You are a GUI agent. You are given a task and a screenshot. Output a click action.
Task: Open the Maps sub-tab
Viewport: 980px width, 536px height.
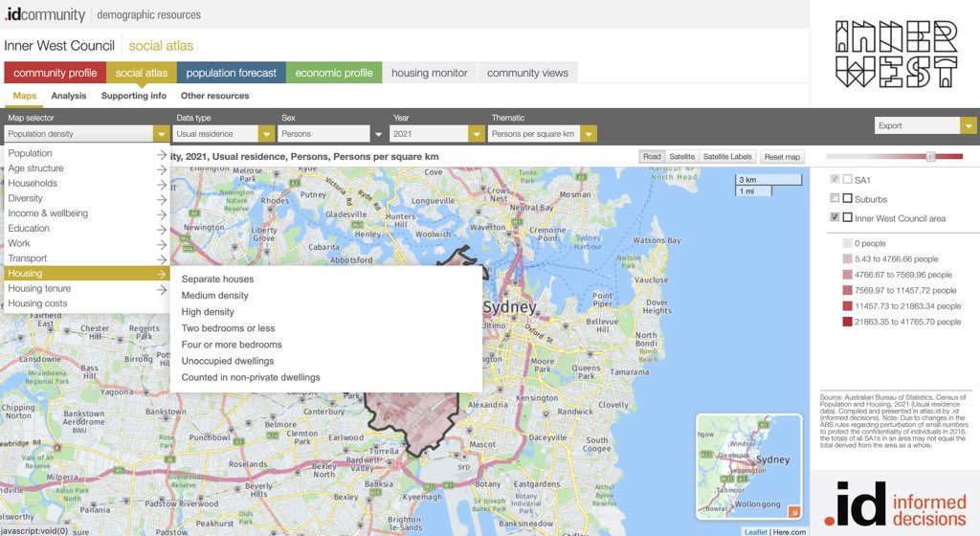(x=24, y=96)
